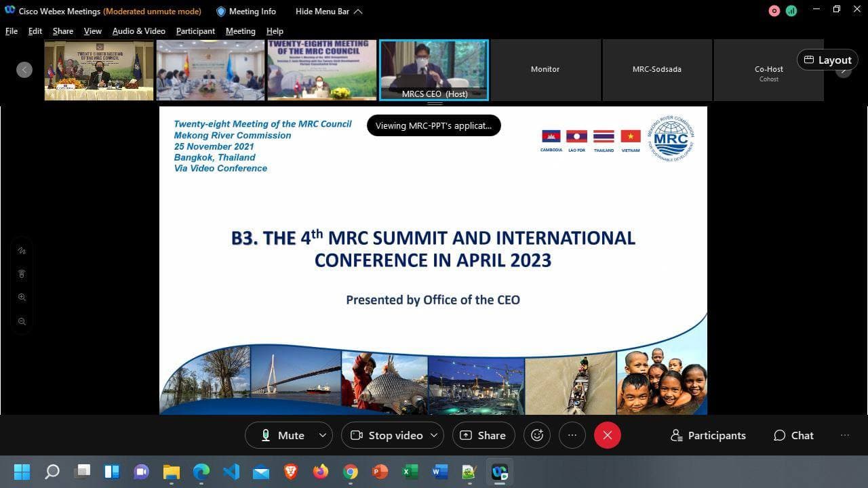
Task: Click the Webex logo in the title bar
Action: (9, 10)
